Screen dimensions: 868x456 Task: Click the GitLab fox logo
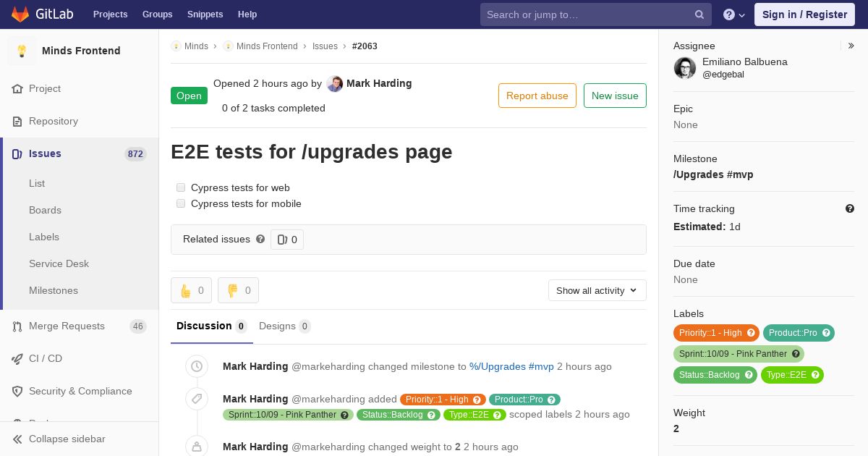pos(20,14)
